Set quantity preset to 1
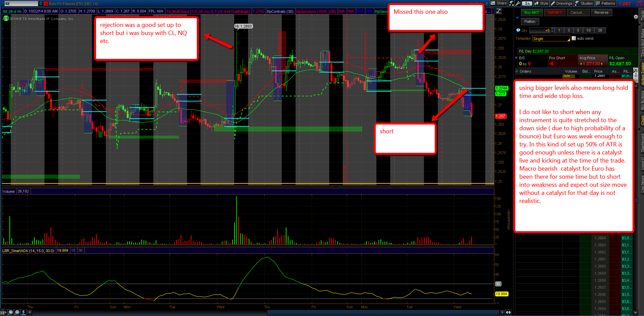 559,30
